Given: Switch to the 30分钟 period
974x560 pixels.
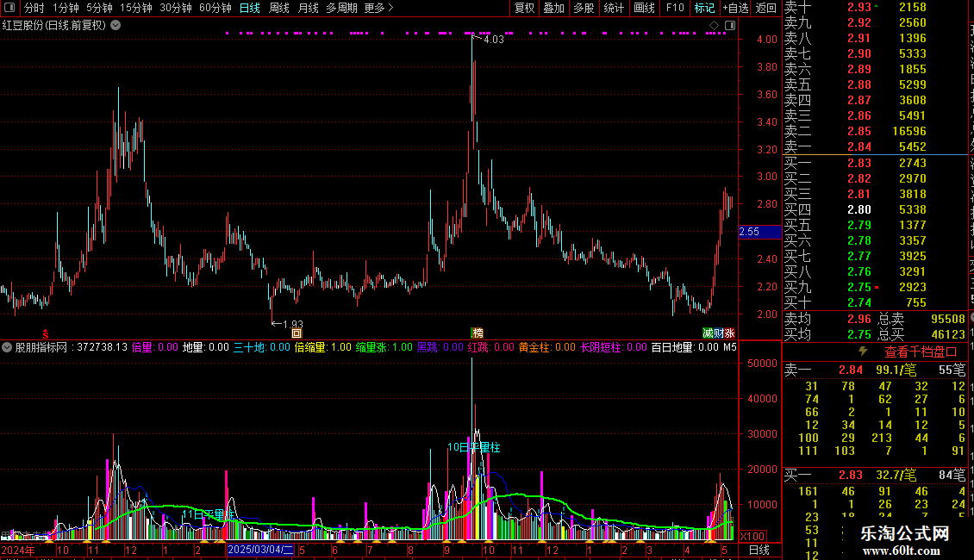Looking at the screenshot, I should 176,8.
